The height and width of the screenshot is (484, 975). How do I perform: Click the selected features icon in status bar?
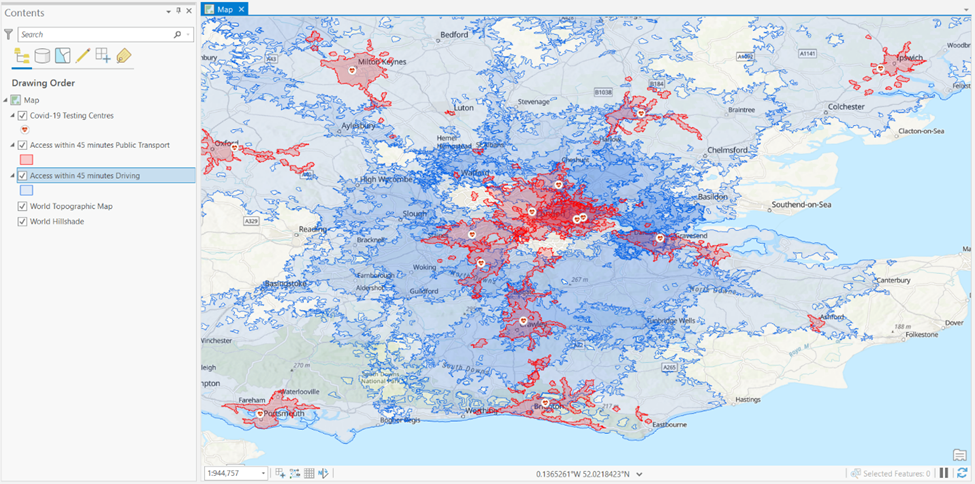856,473
